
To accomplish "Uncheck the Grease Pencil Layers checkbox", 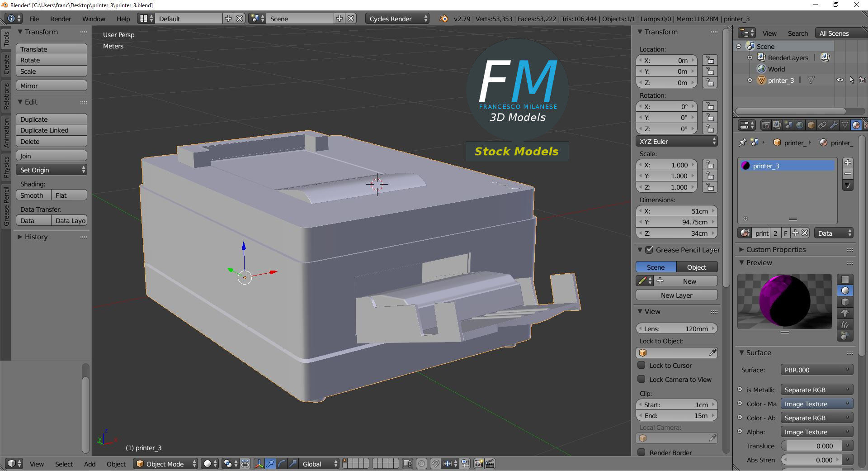I will click(649, 250).
